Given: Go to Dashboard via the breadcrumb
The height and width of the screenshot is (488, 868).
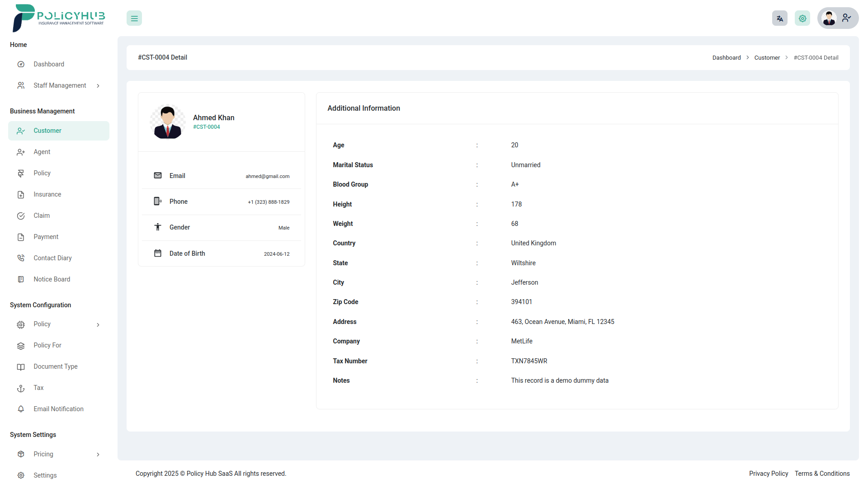Looking at the screenshot, I should coord(726,57).
